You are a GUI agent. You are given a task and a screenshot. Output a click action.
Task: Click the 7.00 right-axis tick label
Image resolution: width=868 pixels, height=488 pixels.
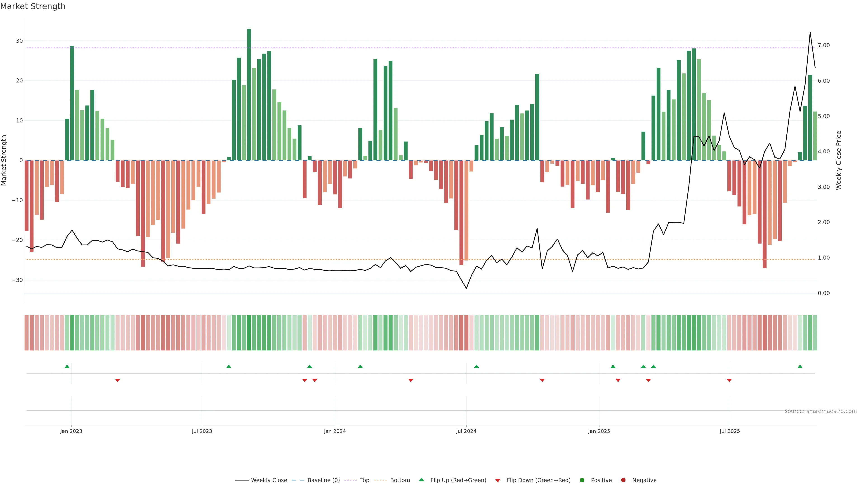click(823, 45)
